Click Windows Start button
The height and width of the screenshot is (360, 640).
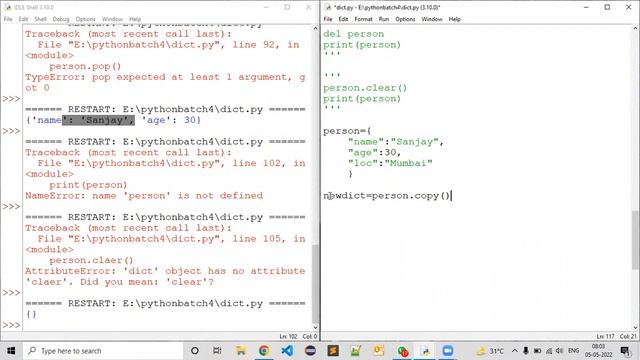point(11,351)
